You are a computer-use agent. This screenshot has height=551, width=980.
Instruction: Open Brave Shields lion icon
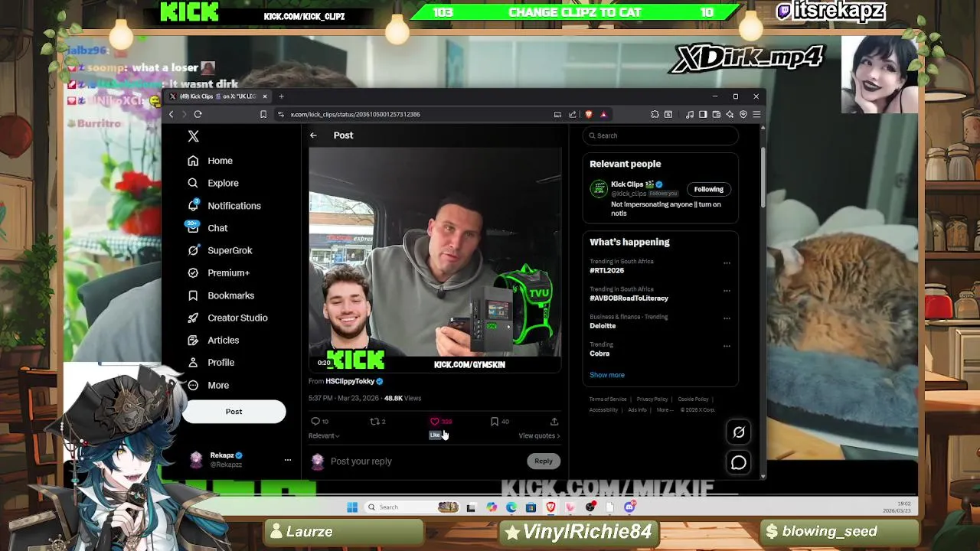click(x=588, y=115)
